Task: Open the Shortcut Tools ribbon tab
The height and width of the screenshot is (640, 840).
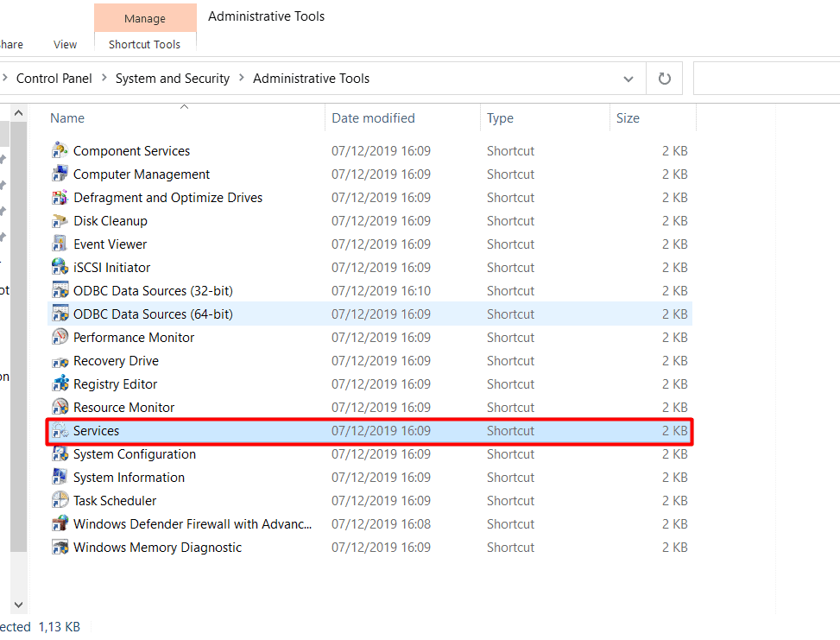Action: 145,45
